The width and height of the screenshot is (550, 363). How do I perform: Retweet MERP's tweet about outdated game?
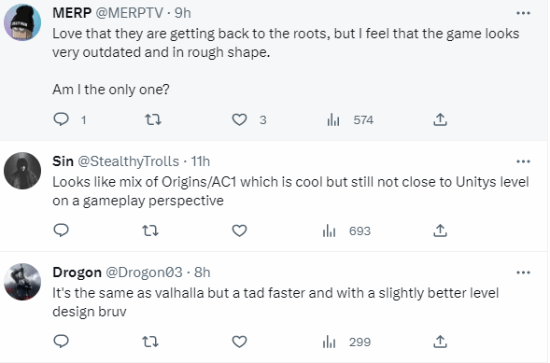pyautogui.click(x=153, y=120)
